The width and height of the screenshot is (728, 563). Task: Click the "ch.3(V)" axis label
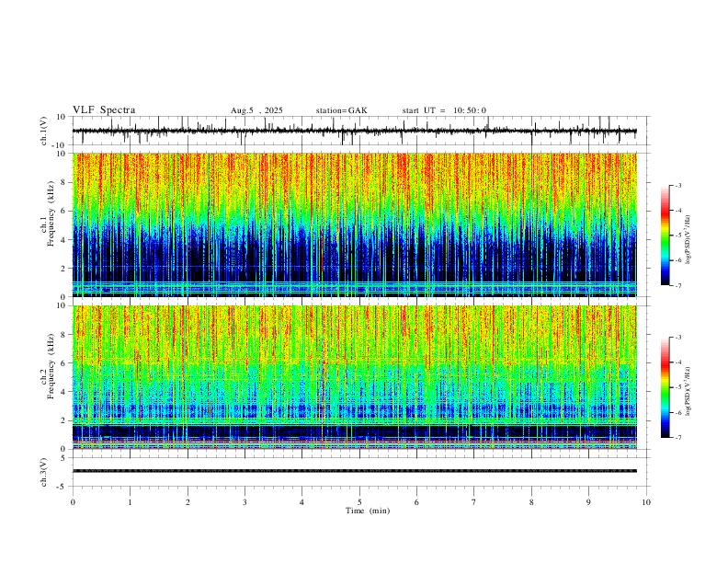click(x=44, y=472)
